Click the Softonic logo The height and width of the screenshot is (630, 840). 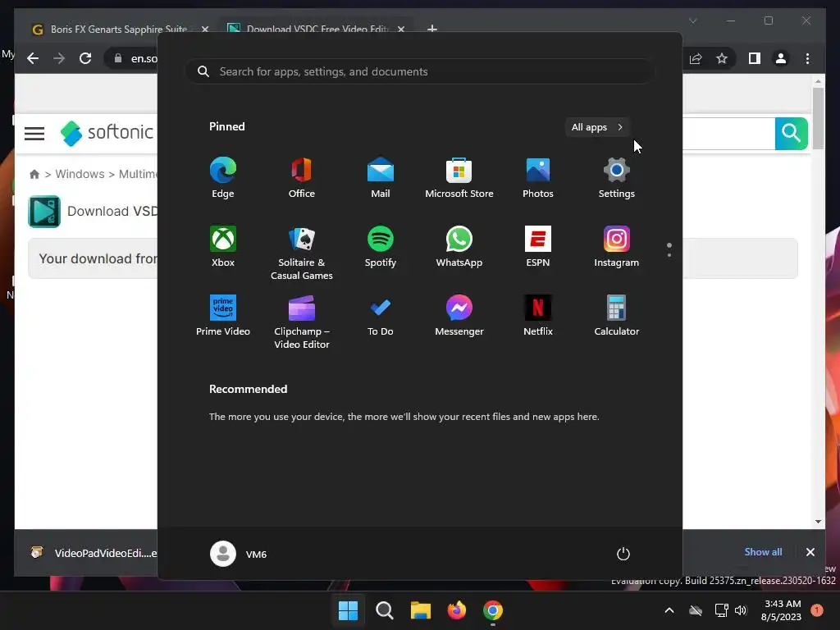(x=107, y=132)
